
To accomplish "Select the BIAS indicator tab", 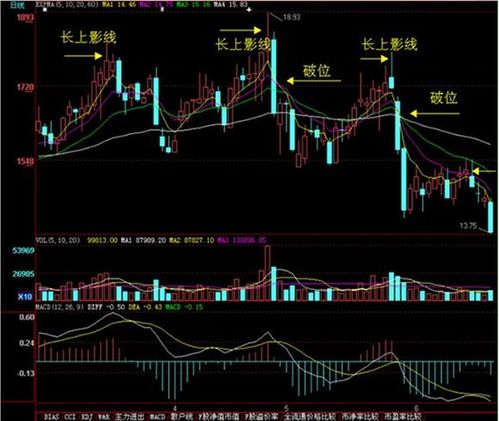I will 51,417.
